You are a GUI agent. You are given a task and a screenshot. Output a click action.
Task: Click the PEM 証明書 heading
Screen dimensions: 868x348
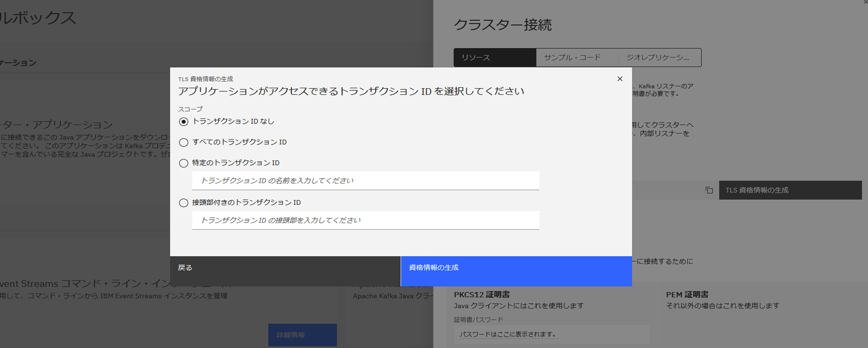(x=687, y=294)
